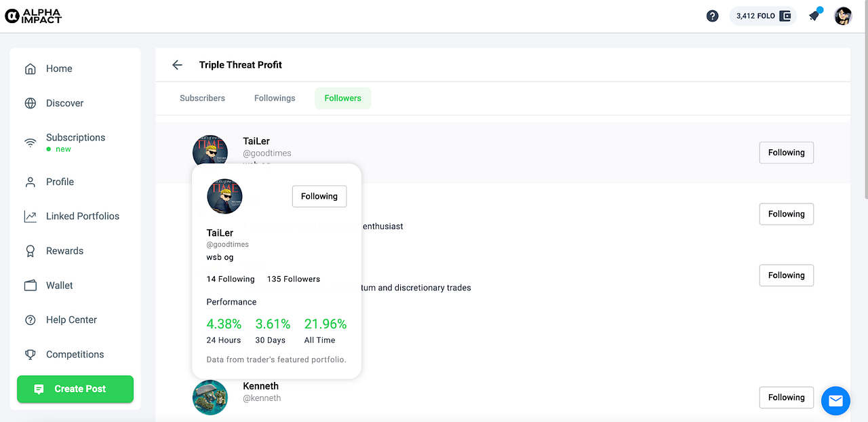This screenshot has width=868, height=422.
Task: Open the user profile avatar menu
Action: point(843,16)
